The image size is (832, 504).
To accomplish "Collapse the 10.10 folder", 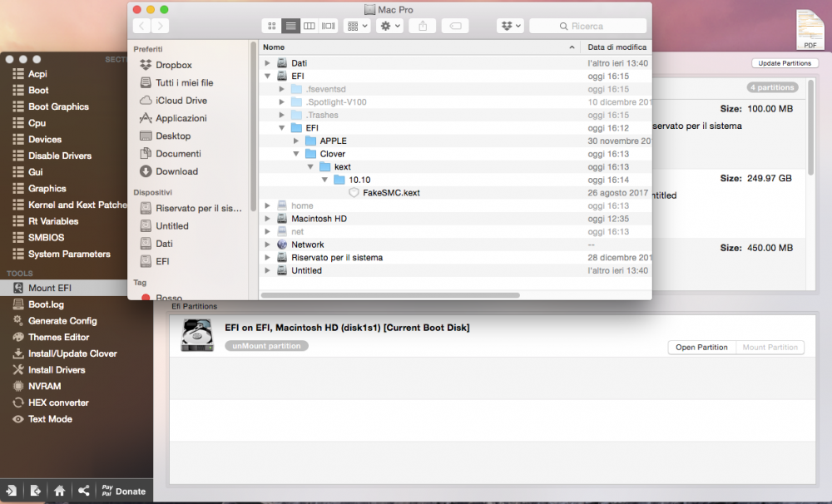I will tap(325, 180).
